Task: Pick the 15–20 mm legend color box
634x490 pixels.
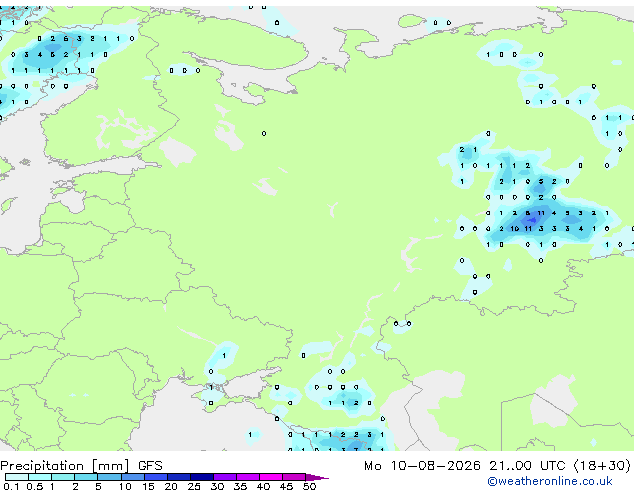Action: pyautogui.click(x=156, y=477)
